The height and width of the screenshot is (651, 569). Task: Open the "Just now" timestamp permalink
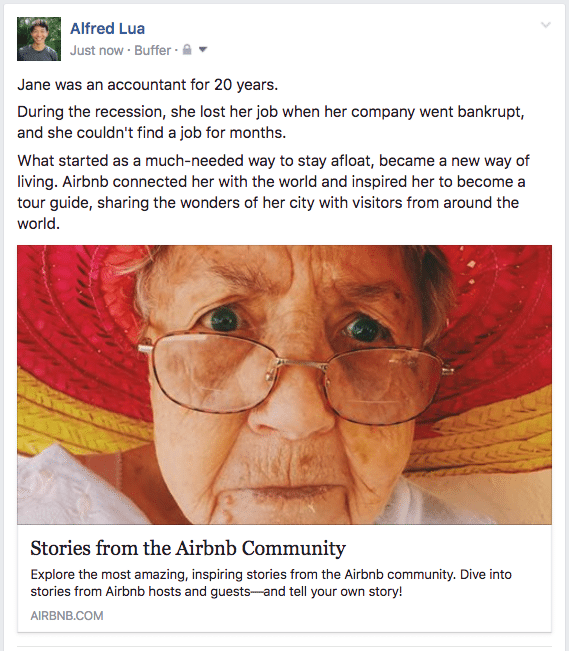[96, 50]
